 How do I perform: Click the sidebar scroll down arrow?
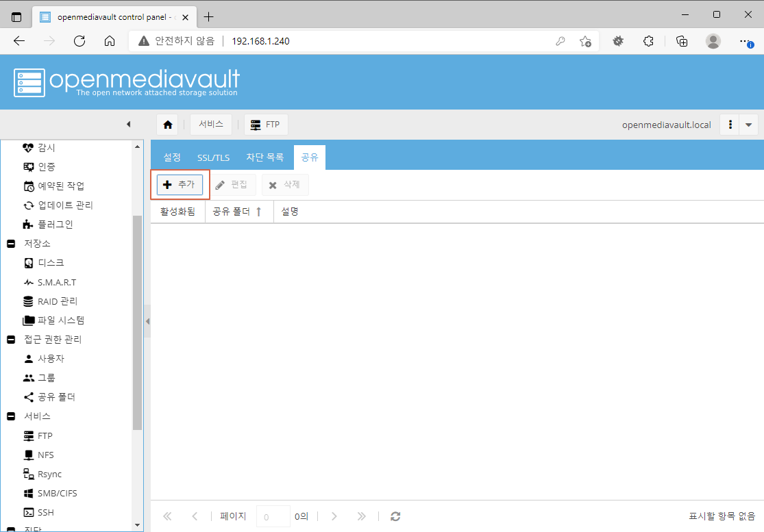138,525
